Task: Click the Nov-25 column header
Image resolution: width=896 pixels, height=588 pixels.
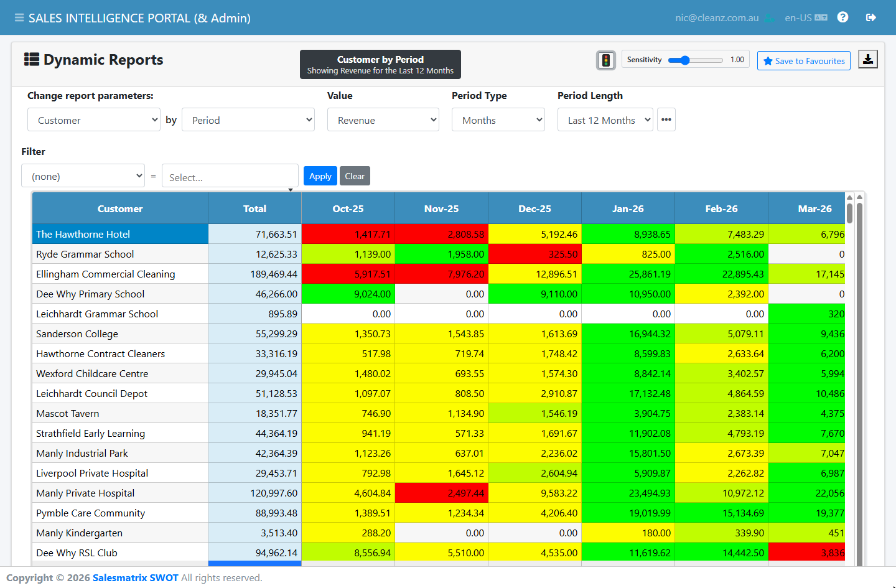Action: tap(441, 208)
